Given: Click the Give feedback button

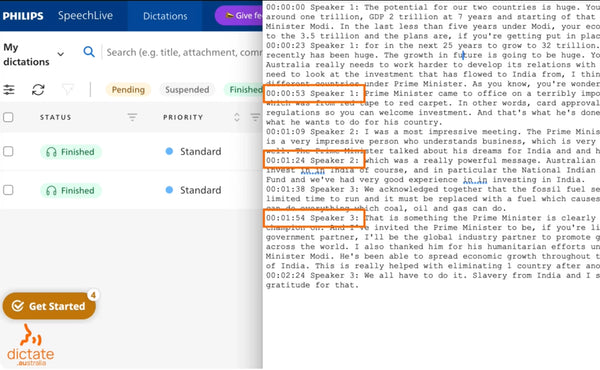Looking at the screenshot, I should click(x=239, y=16).
